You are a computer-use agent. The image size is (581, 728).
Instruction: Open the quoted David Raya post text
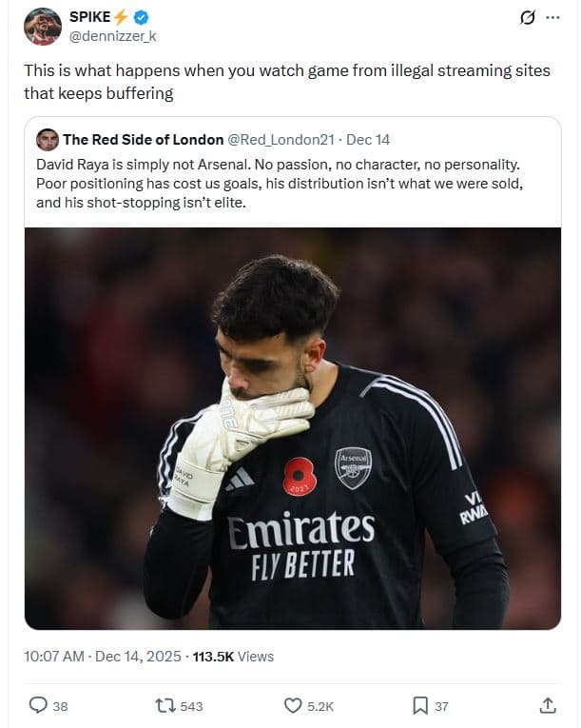[x=285, y=184]
